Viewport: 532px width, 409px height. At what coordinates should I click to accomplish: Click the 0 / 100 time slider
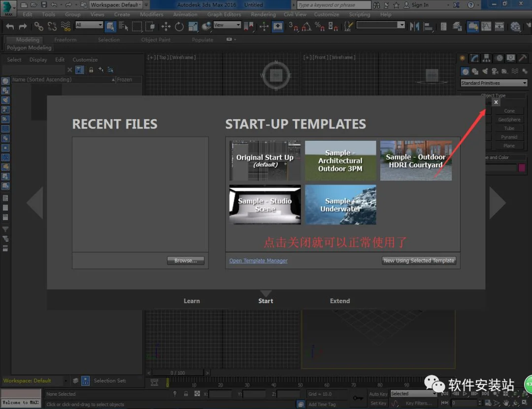[x=177, y=373]
